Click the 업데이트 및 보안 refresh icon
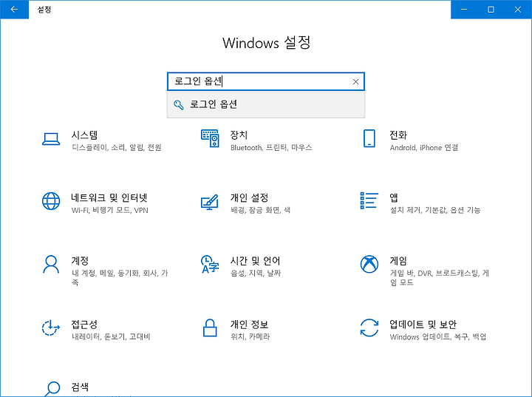 tap(369, 328)
